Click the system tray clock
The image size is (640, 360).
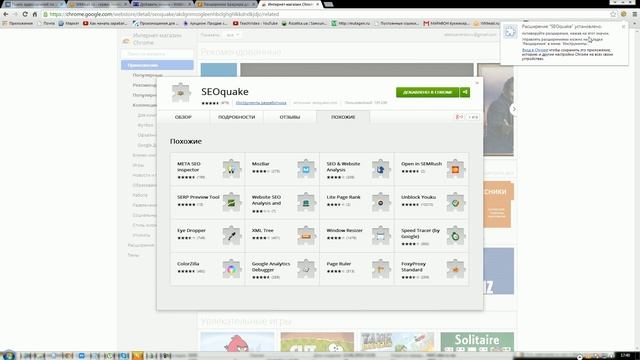[625, 356]
